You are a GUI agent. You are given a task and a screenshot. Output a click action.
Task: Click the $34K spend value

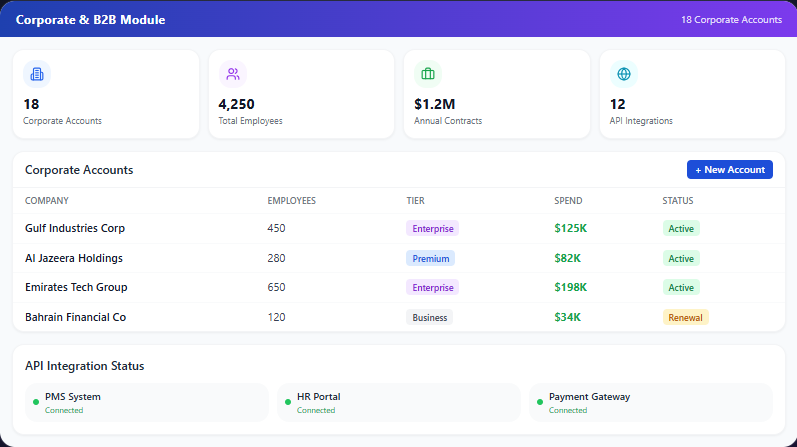click(x=567, y=317)
